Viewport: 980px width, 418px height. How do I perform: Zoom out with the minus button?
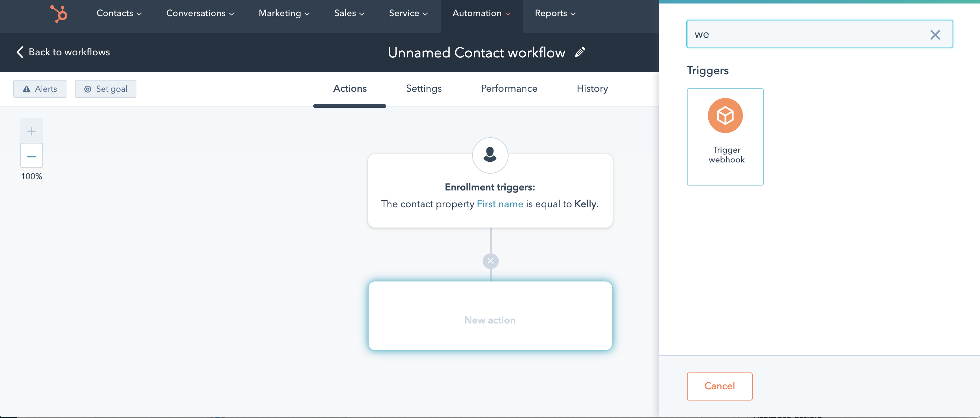pos(31,156)
